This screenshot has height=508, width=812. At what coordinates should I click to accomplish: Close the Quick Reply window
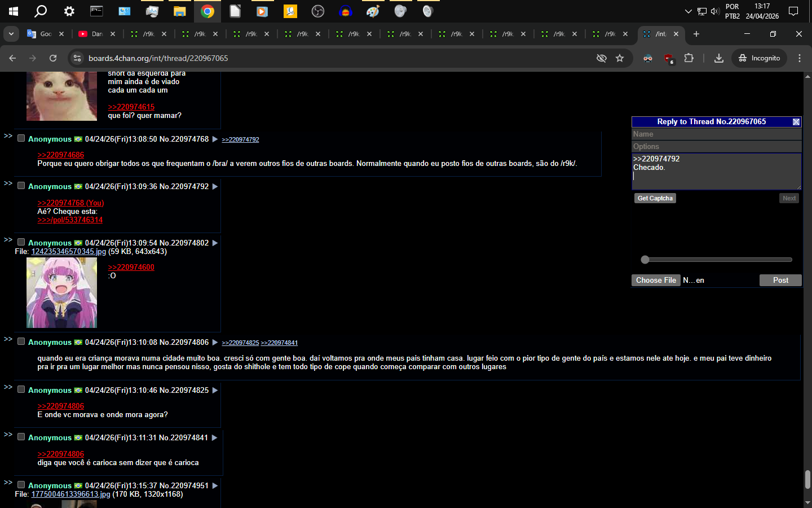coord(796,122)
